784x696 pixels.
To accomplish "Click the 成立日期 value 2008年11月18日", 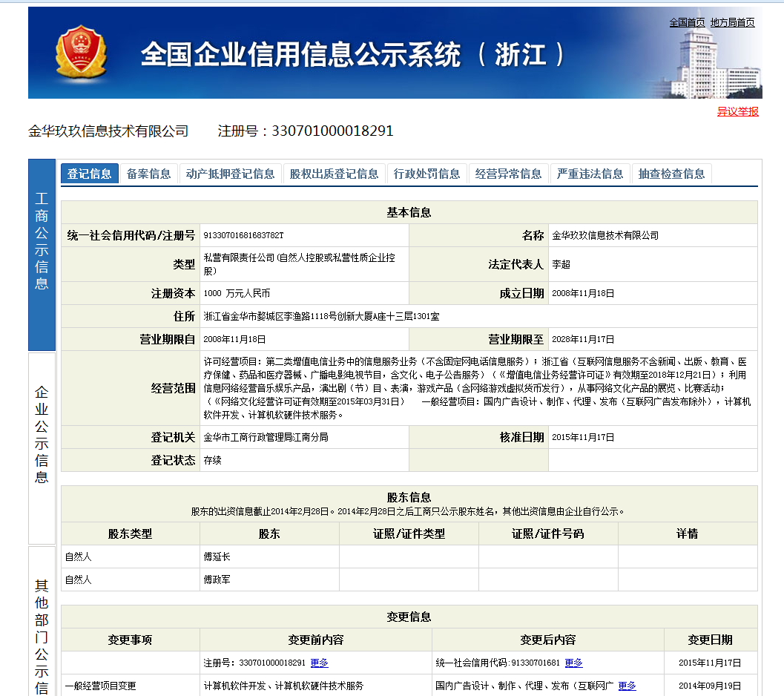I will click(x=583, y=293).
